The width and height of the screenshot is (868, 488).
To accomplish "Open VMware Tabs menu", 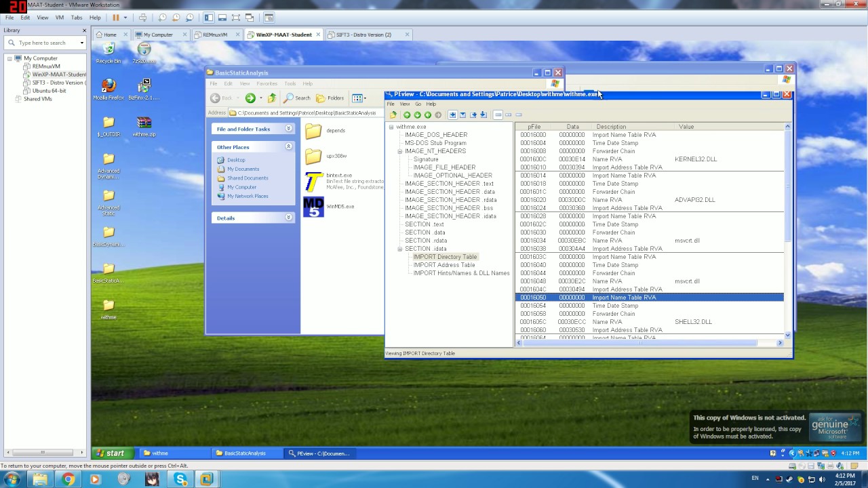I will click(x=77, y=18).
